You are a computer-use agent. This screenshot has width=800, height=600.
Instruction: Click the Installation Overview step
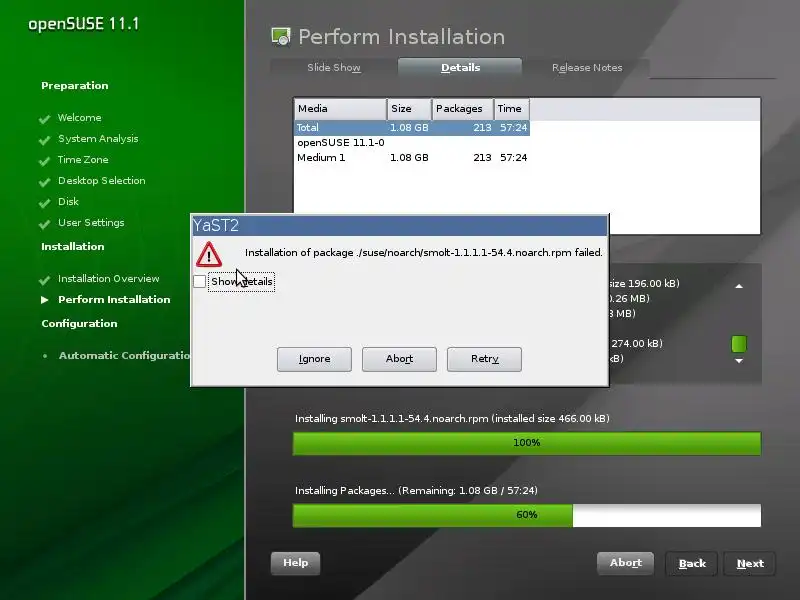(x=109, y=279)
